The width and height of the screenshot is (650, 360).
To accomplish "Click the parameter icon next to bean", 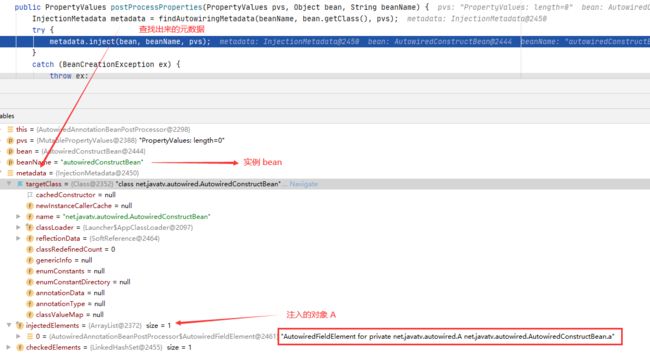I will tap(10, 151).
